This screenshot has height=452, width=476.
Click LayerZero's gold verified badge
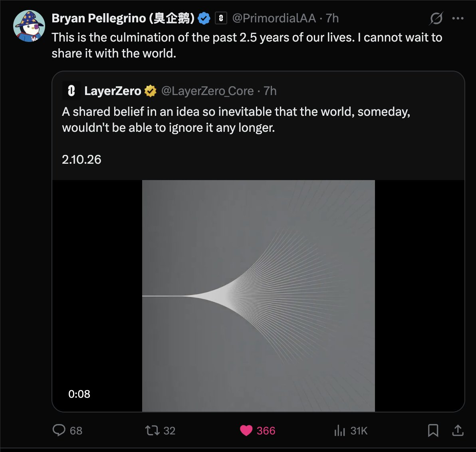150,91
